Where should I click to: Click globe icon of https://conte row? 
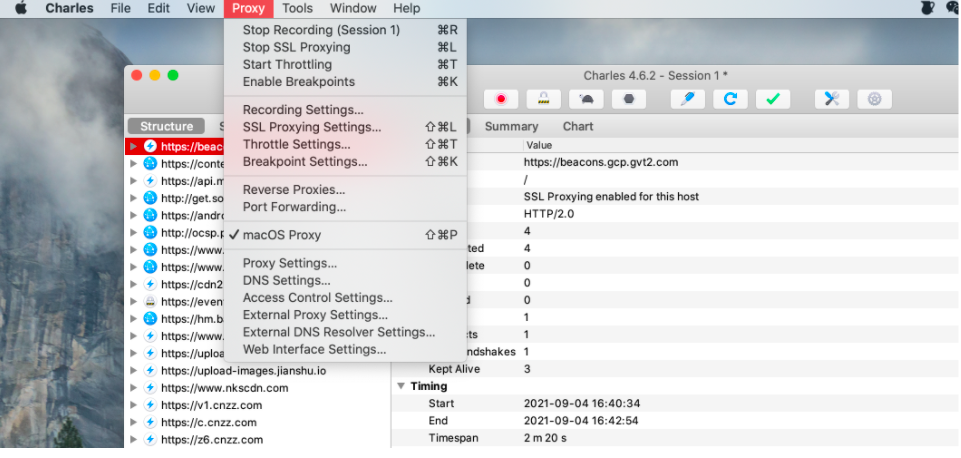(150, 164)
